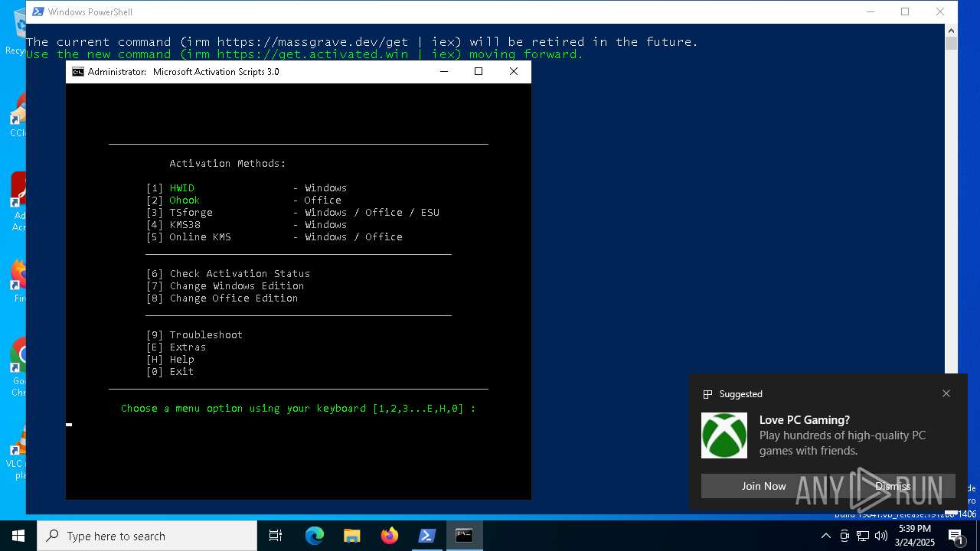Screen dimensions: 980x551
Task: Click the network tray icon
Action: click(x=863, y=536)
